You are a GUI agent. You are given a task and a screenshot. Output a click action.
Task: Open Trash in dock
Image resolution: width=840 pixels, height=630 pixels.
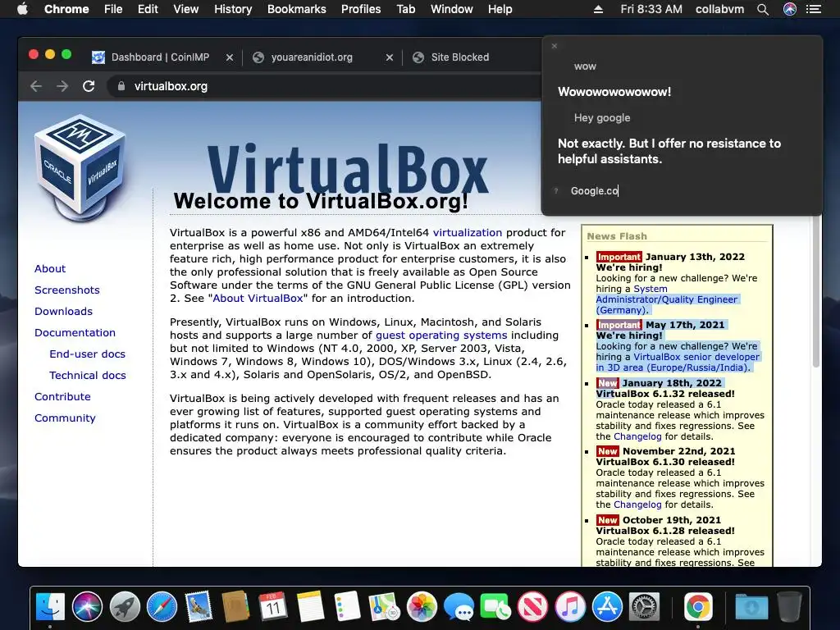pyautogui.click(x=789, y=607)
